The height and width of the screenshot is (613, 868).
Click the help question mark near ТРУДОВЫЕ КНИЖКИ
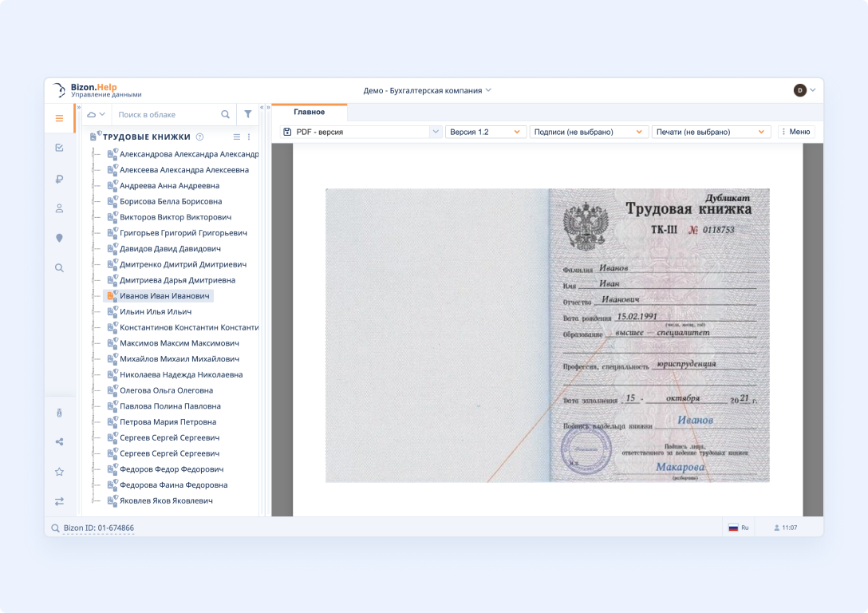(x=198, y=137)
